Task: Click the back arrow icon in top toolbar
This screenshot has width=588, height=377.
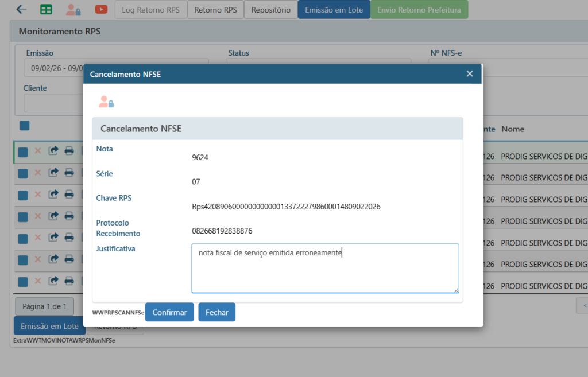Action: pyautogui.click(x=22, y=9)
